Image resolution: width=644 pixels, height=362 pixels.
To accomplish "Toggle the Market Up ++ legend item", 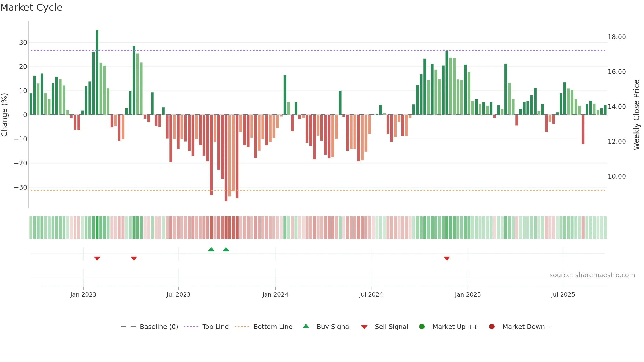I will coord(449,327).
